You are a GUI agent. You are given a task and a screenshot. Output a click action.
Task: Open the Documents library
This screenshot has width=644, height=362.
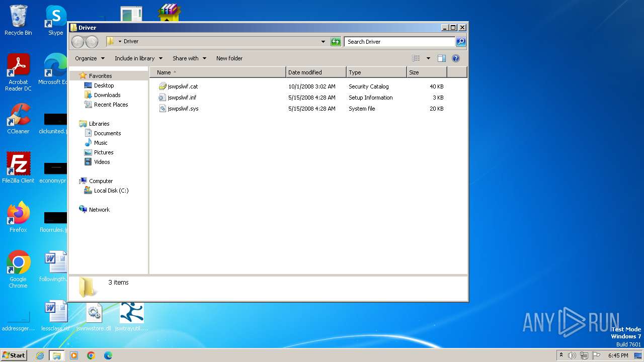[x=107, y=133]
